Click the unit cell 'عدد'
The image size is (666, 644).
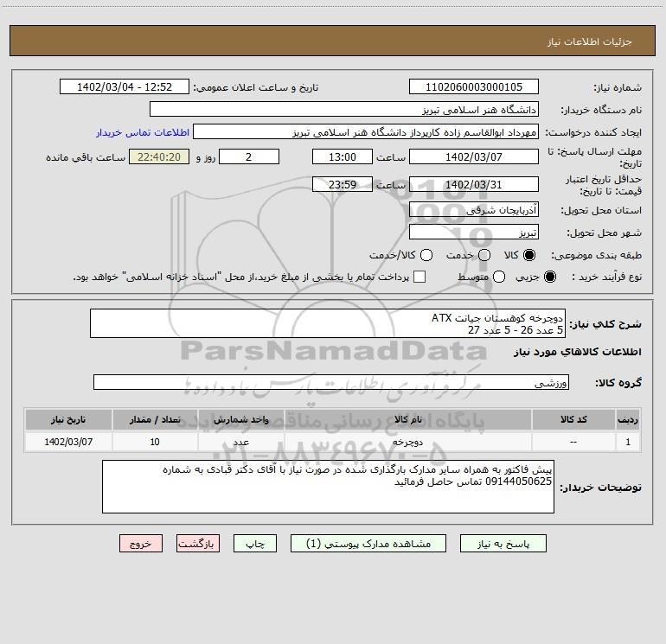click(240, 442)
